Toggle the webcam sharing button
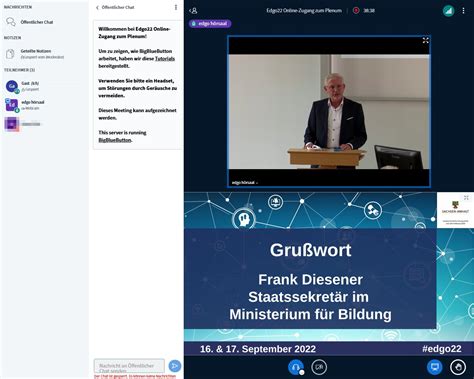474x379 pixels. 319,367
